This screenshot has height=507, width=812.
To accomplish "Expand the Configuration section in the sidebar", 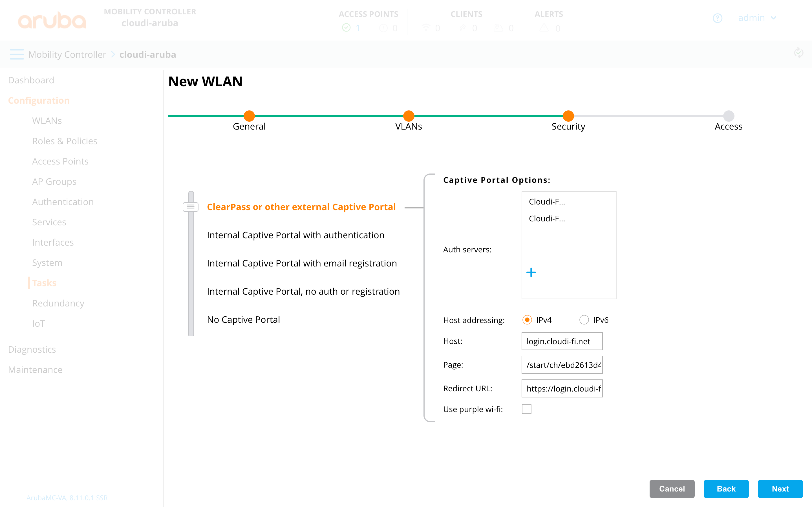I will tap(39, 100).
